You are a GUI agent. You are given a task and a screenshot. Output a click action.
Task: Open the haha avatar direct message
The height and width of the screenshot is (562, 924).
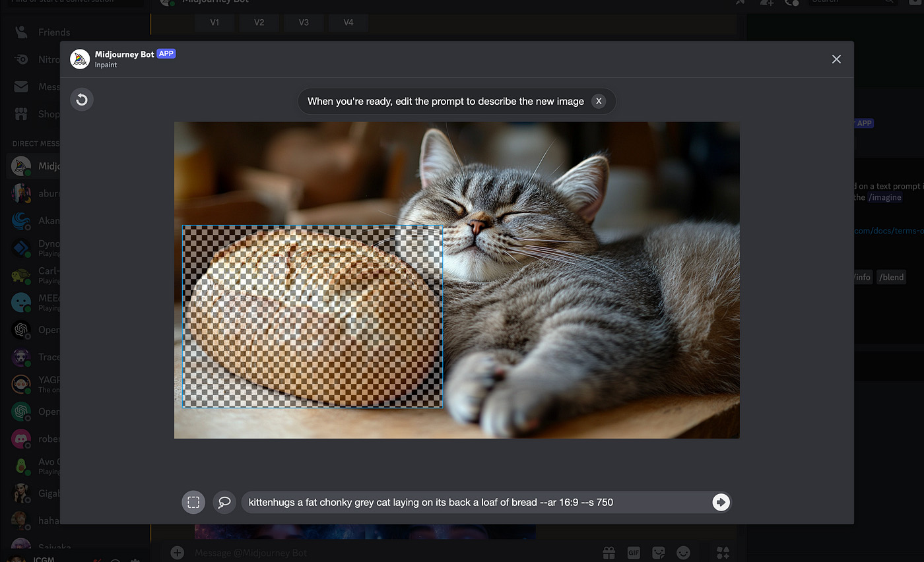34,520
